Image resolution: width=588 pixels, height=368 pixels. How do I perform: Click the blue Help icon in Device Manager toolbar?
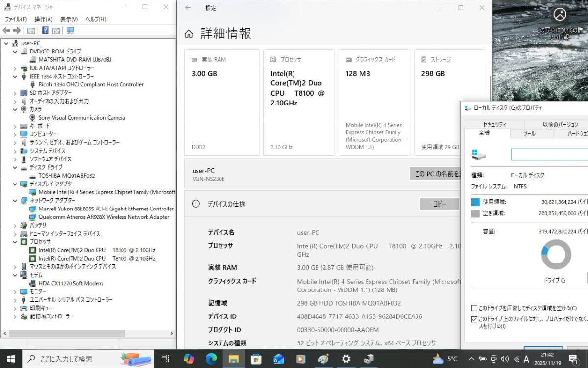(x=45, y=30)
